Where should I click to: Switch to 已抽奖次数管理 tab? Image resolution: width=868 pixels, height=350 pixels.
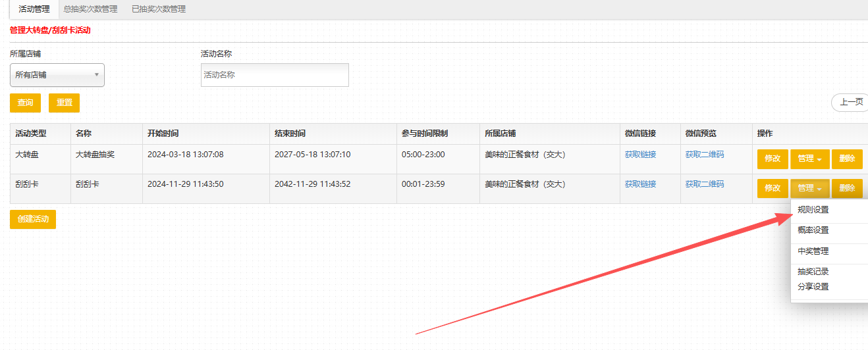click(x=158, y=9)
